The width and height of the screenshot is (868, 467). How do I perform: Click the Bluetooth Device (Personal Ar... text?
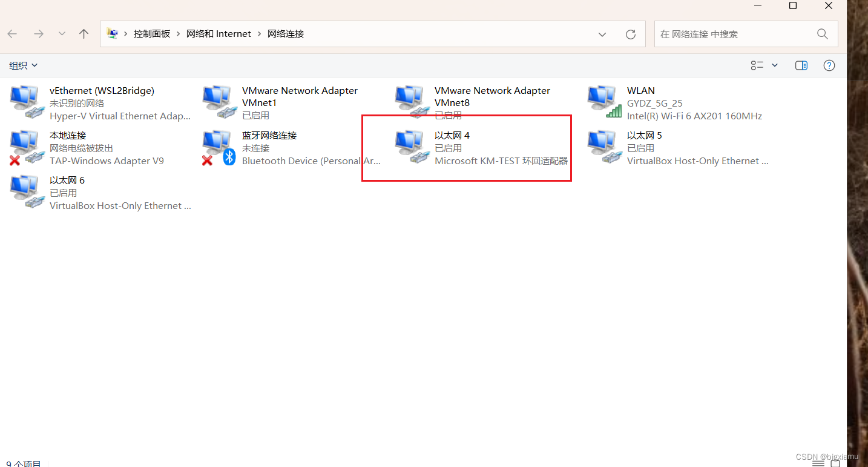click(x=311, y=161)
